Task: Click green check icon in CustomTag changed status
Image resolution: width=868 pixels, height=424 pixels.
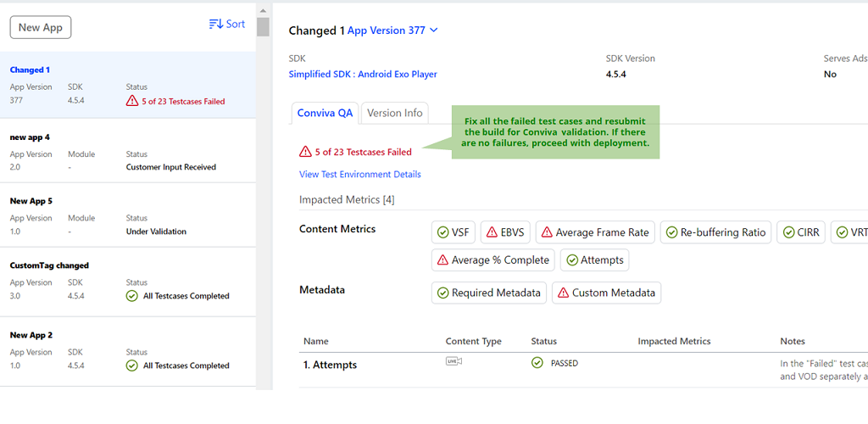Action: click(131, 296)
